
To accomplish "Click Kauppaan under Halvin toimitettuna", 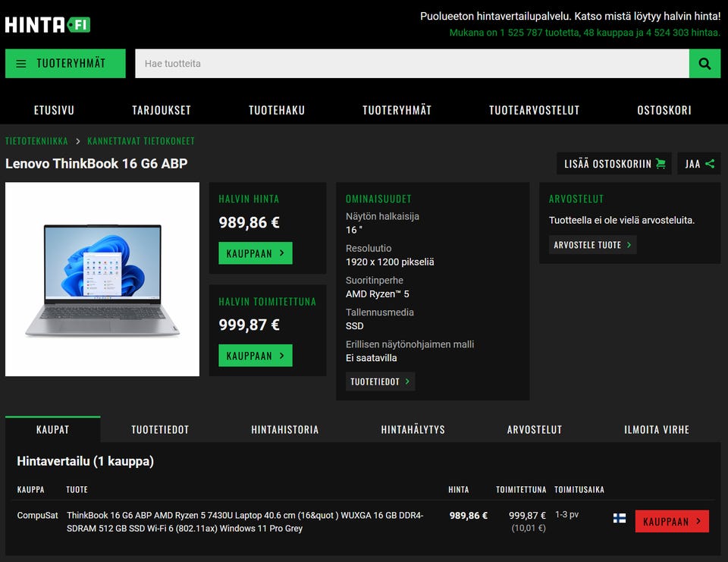I will [x=256, y=355].
